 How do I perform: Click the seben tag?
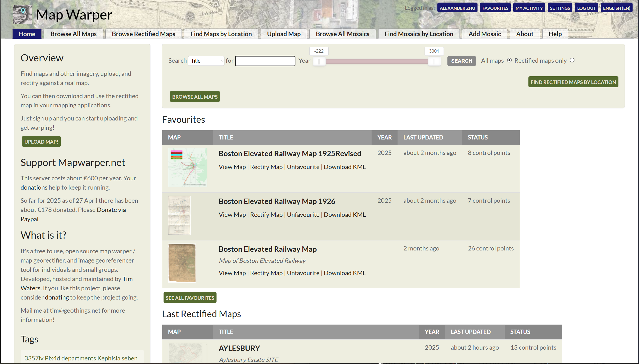click(x=130, y=358)
